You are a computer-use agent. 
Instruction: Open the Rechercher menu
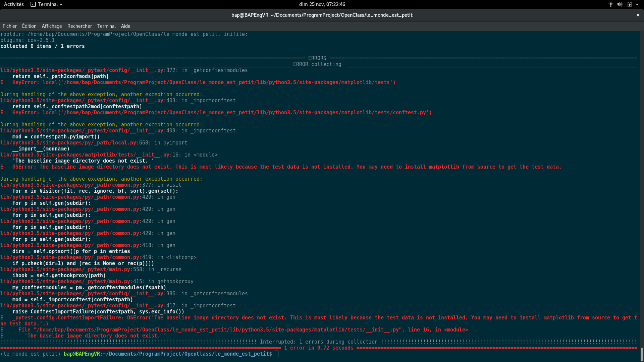click(x=79, y=26)
